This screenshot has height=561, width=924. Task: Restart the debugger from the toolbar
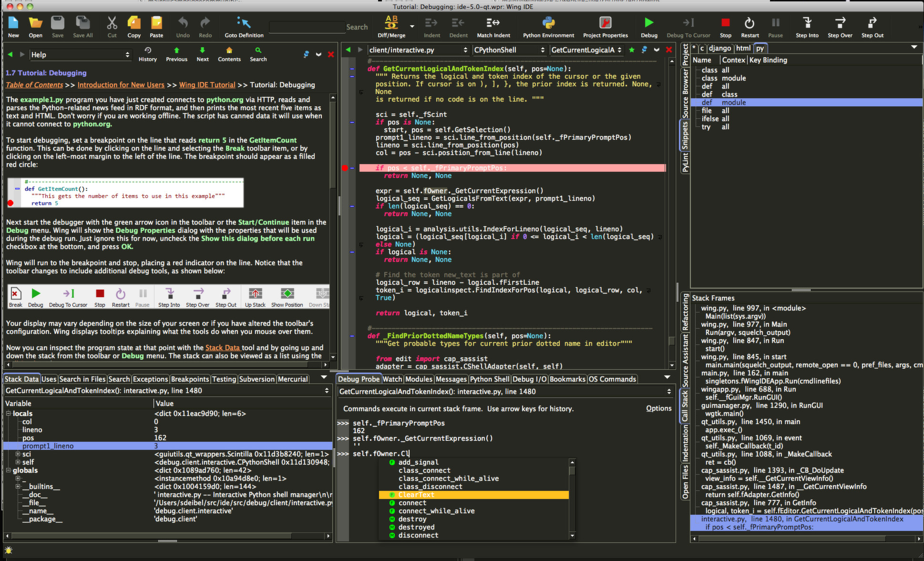tap(749, 22)
